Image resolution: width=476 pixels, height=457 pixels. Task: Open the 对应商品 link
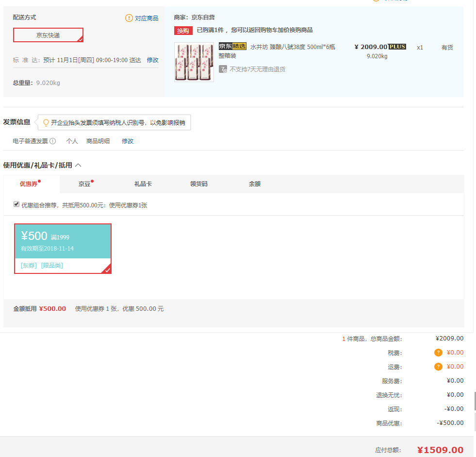[x=147, y=18]
